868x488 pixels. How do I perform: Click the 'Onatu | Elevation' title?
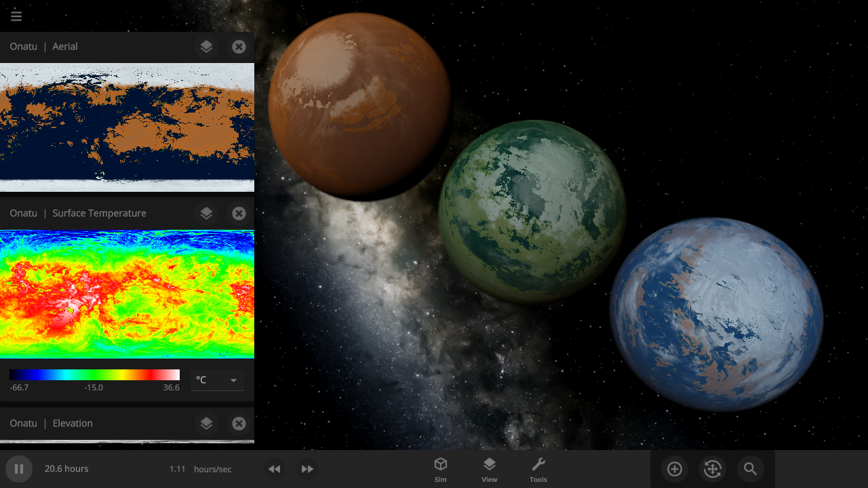click(51, 424)
